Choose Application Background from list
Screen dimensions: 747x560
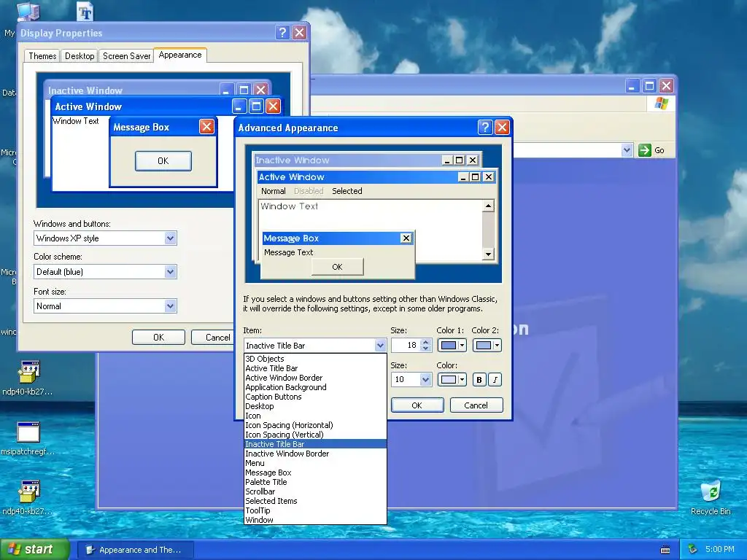tap(315, 387)
